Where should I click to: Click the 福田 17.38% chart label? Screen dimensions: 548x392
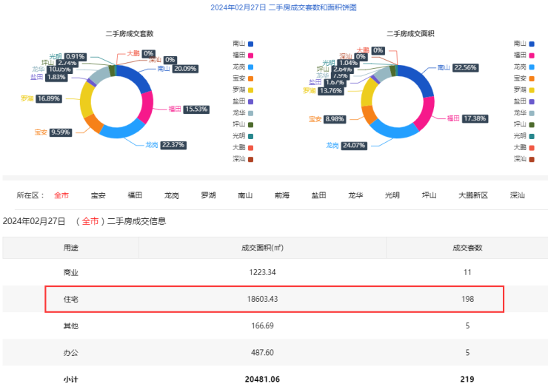pyautogui.click(x=467, y=118)
